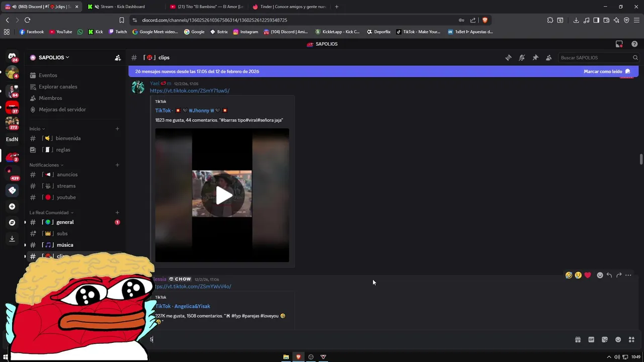644x362 pixels.
Task: Open the WJhonny W TikTok title link
Action: 191,111
